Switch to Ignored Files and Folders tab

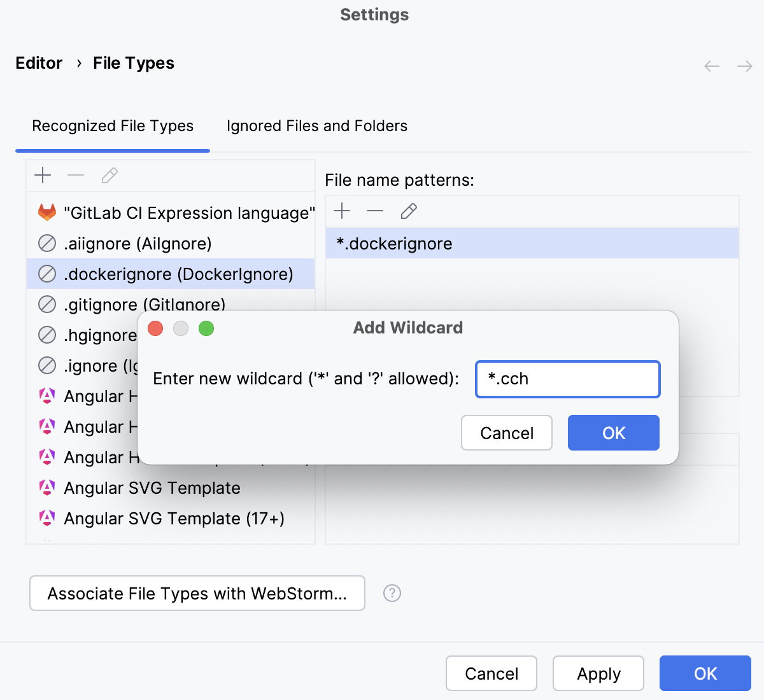click(316, 126)
